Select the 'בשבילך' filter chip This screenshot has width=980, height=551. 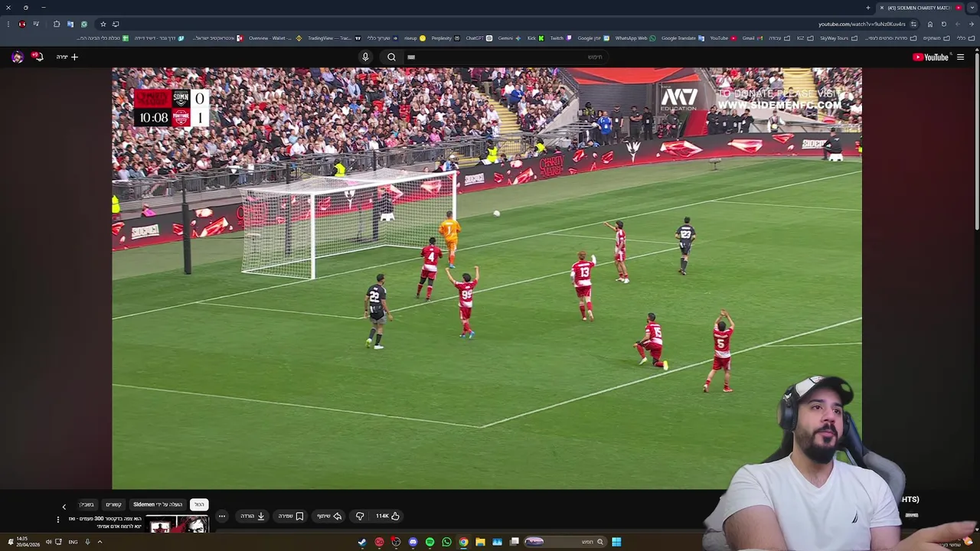coord(87,504)
